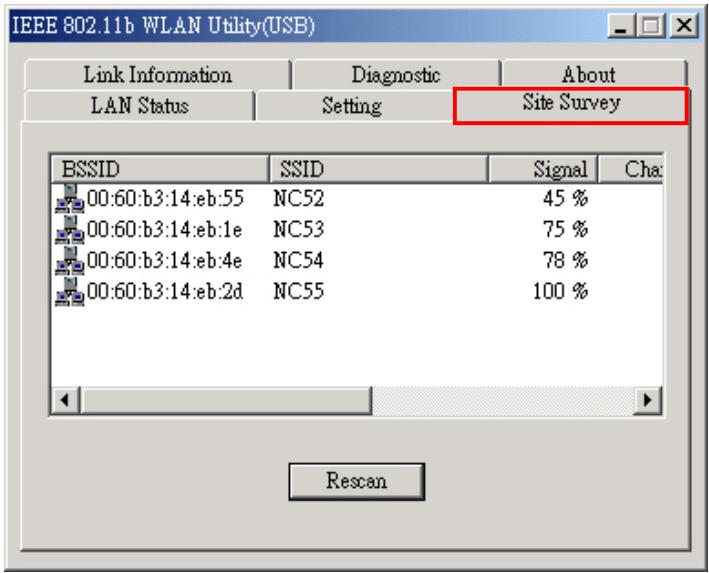Viewport: 709px width, 573px height.
Task: Select BSSID 00:60:b3:14:eb:2d
Action: pos(165,291)
